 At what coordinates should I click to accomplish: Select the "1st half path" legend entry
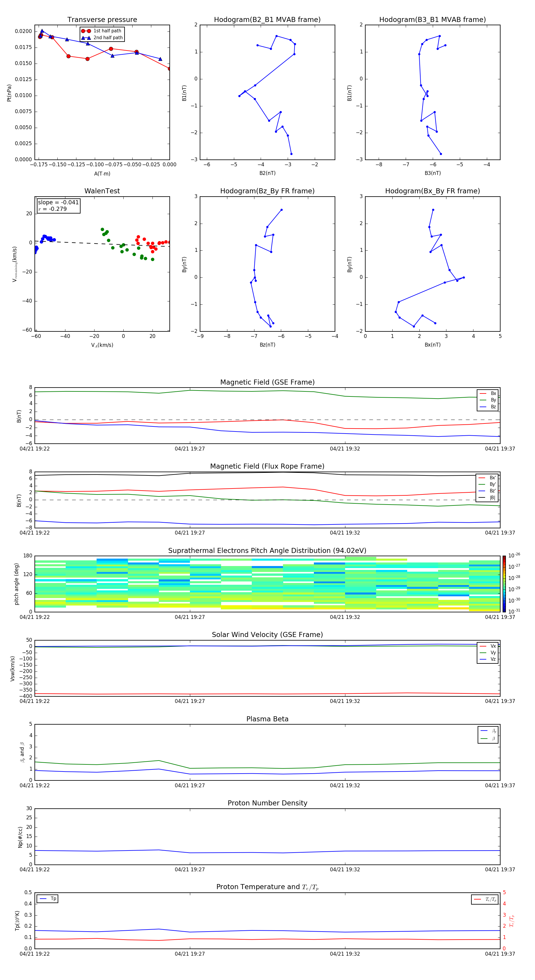[x=102, y=31]
